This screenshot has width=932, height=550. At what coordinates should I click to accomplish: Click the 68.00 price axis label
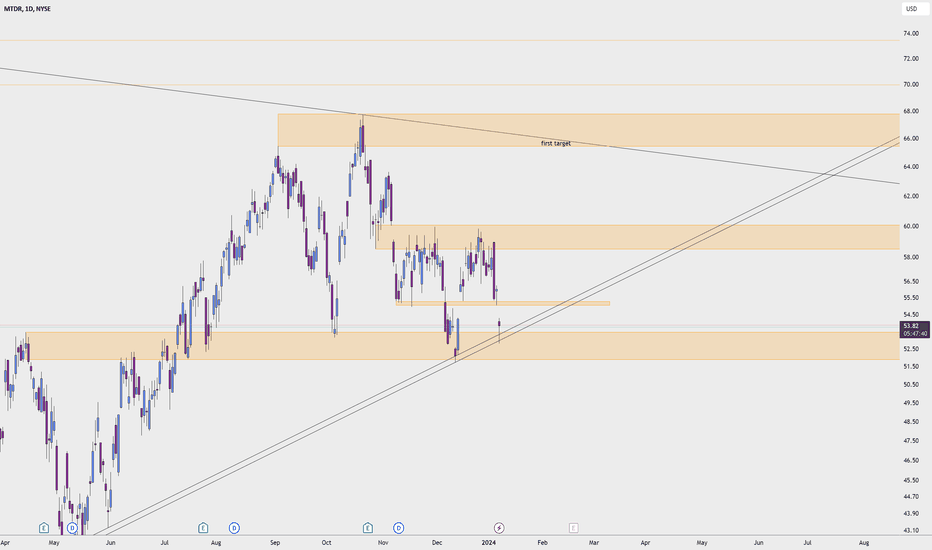(x=911, y=111)
